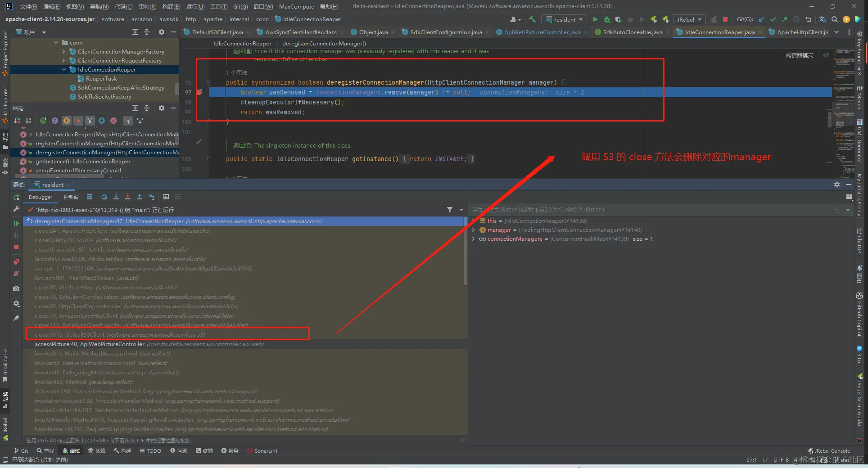
Task: Resume program in the debug sidebar
Action: pos(16,223)
